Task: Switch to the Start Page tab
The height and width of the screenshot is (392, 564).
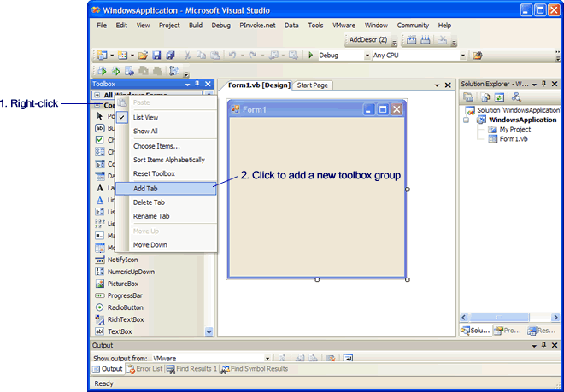Action: (312, 85)
